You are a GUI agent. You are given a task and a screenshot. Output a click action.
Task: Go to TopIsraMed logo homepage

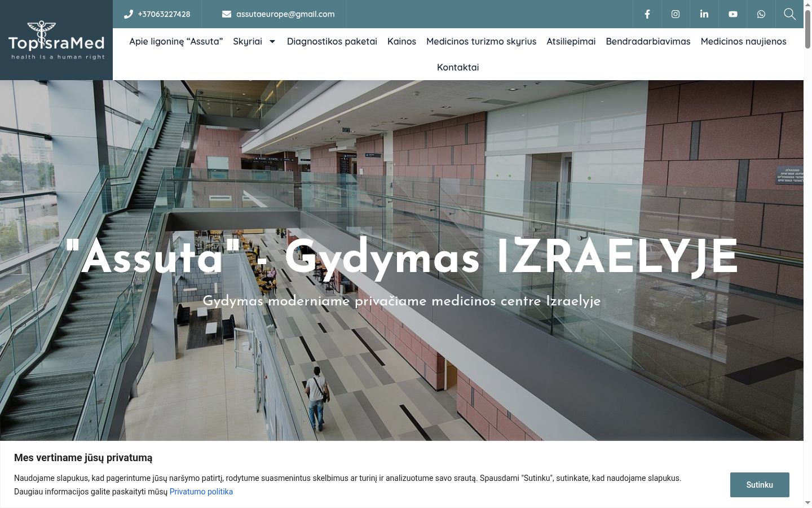click(x=56, y=40)
